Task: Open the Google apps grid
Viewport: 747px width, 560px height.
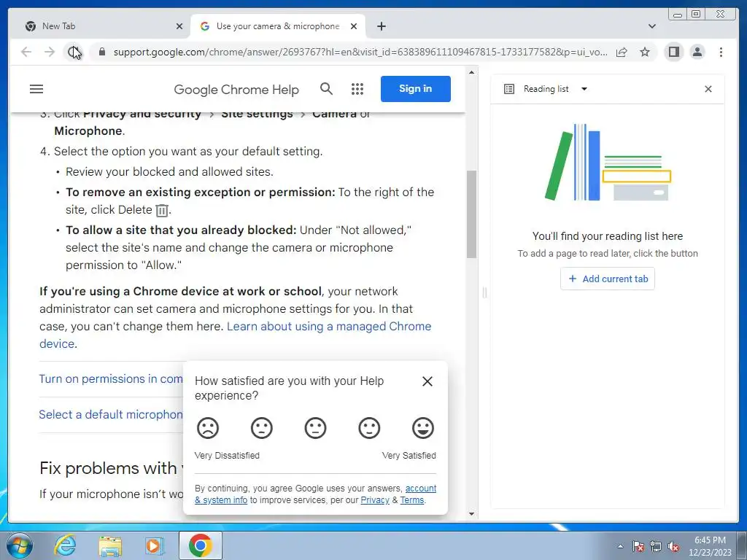Action: (357, 89)
